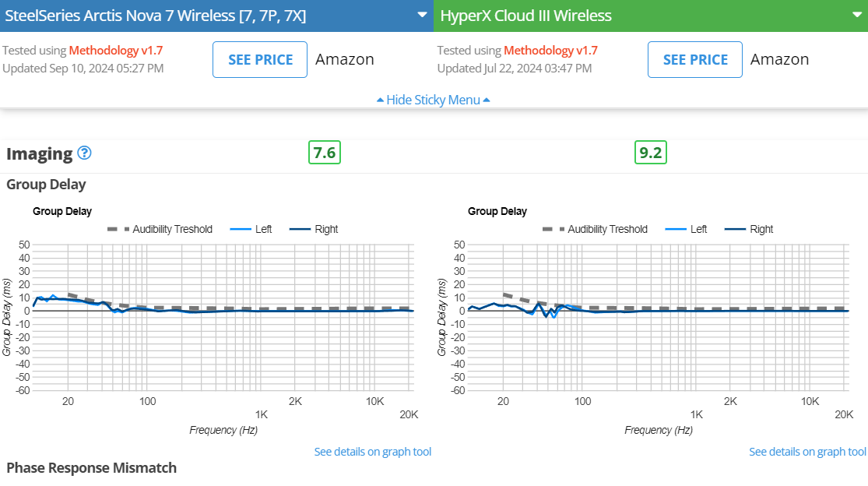Open graph tool details for the SteelSeries chart

(x=373, y=452)
